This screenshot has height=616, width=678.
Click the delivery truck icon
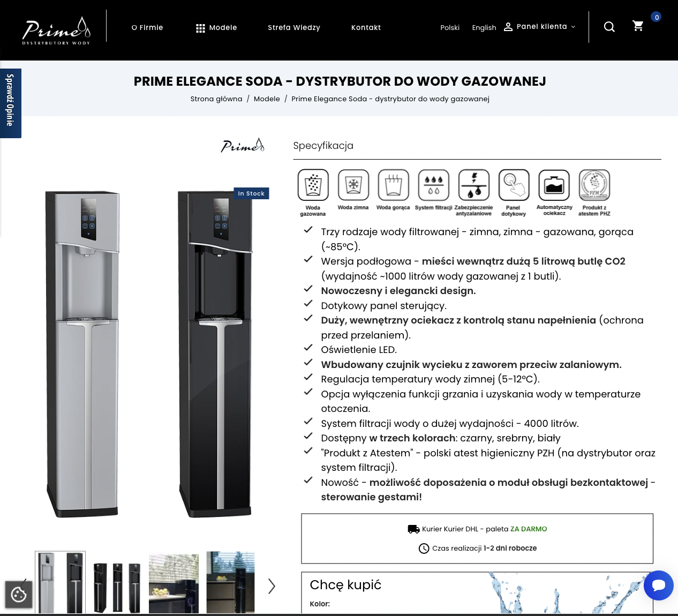tap(413, 529)
